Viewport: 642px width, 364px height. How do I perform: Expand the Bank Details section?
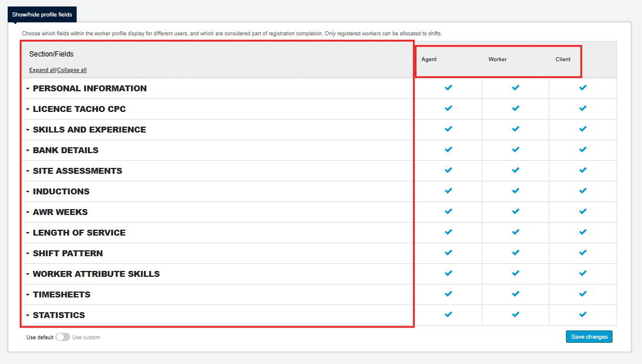click(27, 150)
